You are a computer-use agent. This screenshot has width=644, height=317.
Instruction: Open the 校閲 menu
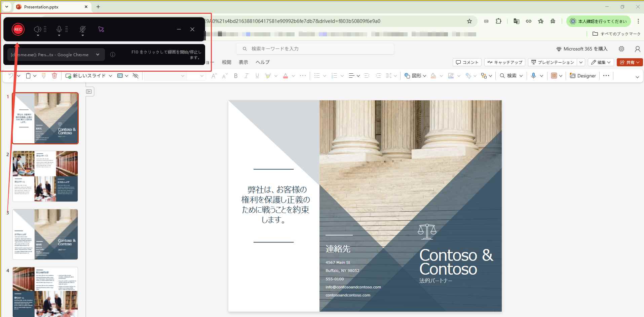tap(226, 62)
